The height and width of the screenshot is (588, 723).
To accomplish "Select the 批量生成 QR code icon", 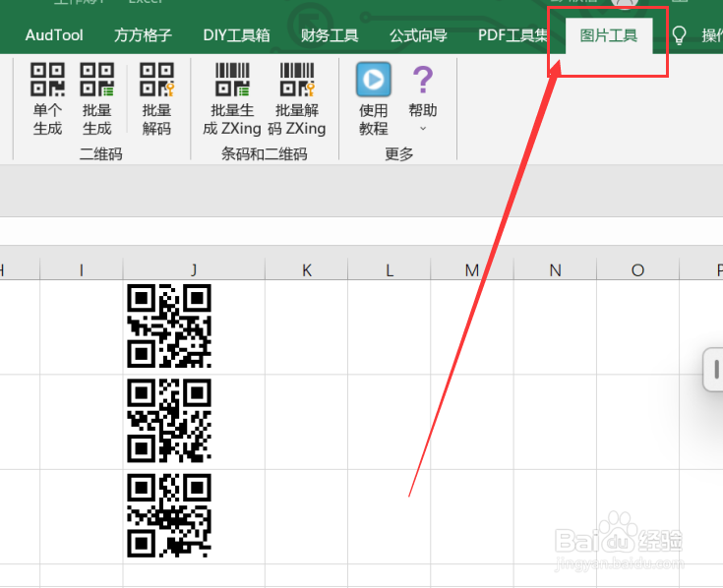I will (96, 98).
